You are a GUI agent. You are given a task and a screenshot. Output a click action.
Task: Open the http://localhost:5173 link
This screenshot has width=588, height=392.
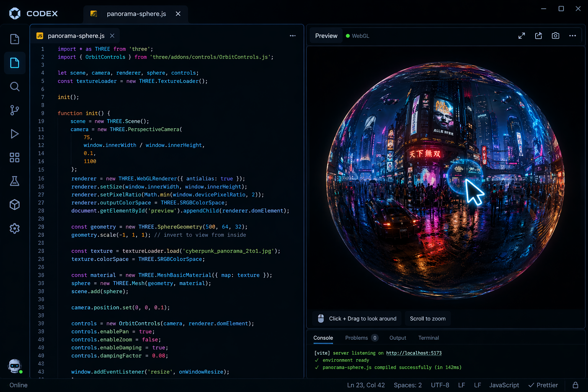(x=414, y=353)
